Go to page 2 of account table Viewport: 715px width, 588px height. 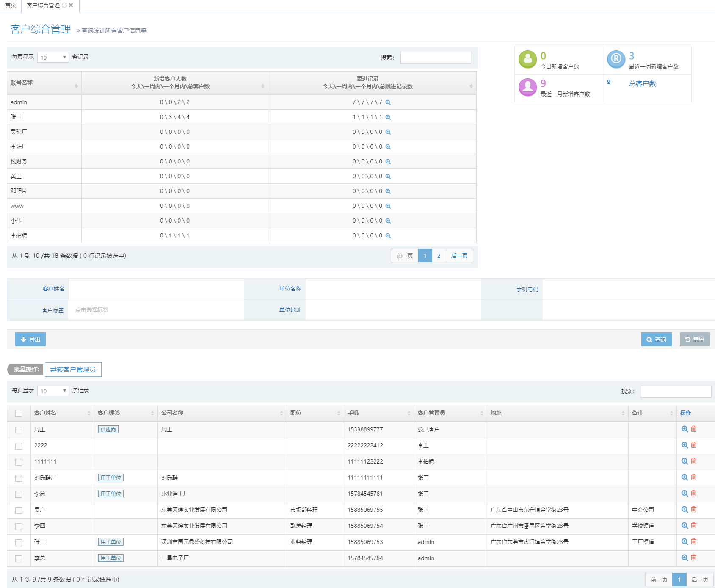pos(439,256)
